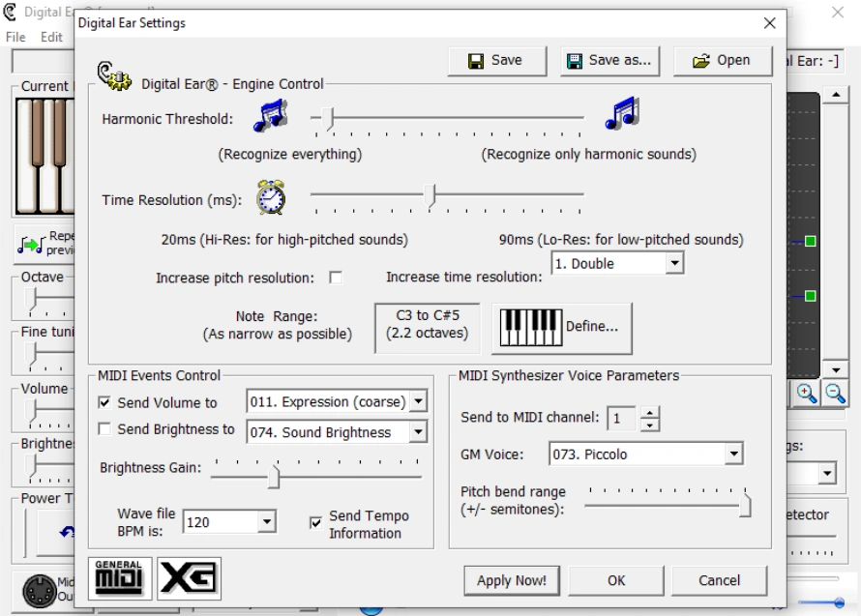Click the Pitch bend range slider handle
This screenshot has height=616, width=861.
point(745,505)
